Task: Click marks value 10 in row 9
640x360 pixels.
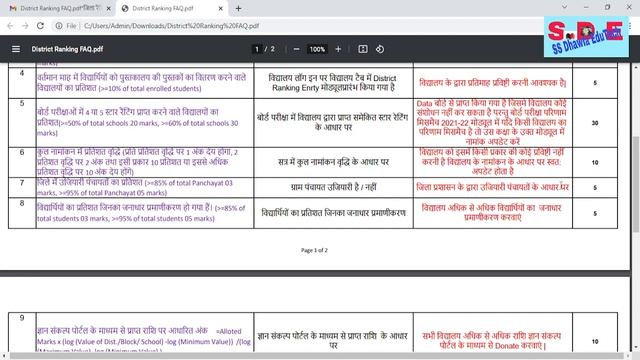Action: pyautogui.click(x=595, y=342)
